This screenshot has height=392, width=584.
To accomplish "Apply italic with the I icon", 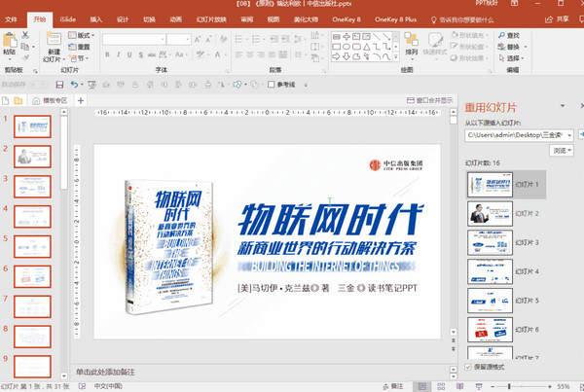I will point(118,54).
